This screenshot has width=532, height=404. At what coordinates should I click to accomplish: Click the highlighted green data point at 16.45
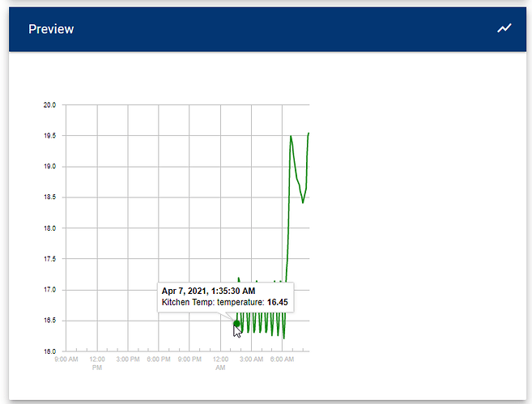point(236,324)
